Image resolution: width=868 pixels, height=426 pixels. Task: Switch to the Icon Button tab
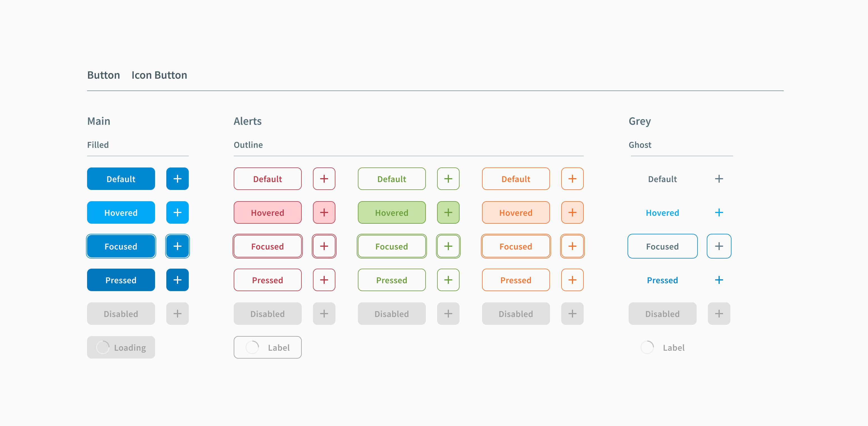[x=159, y=75]
